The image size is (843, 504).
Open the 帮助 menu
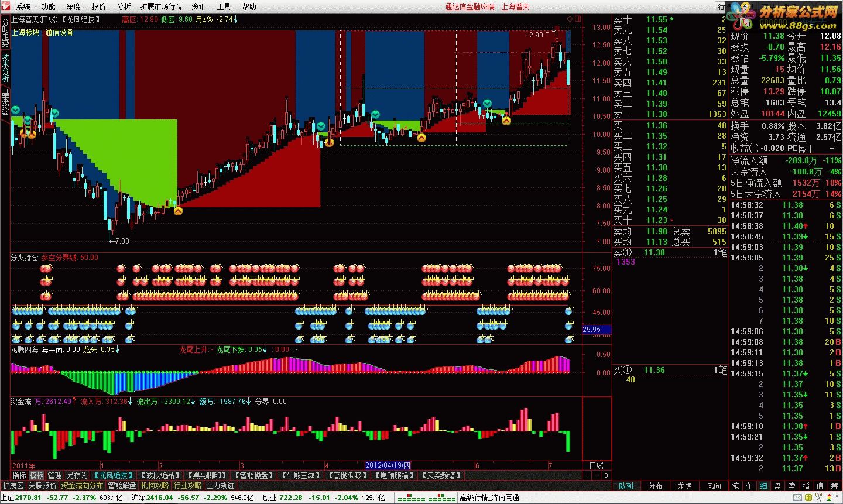pyautogui.click(x=249, y=6)
